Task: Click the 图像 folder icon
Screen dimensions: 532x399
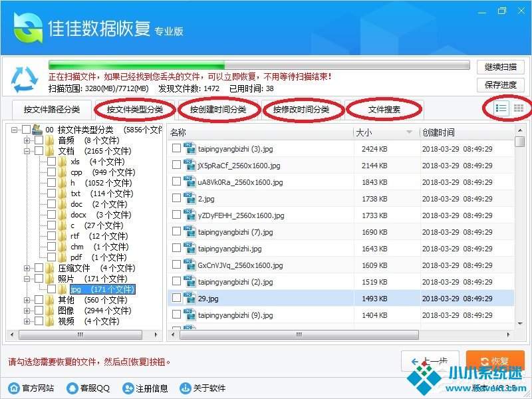Action: [x=50, y=311]
